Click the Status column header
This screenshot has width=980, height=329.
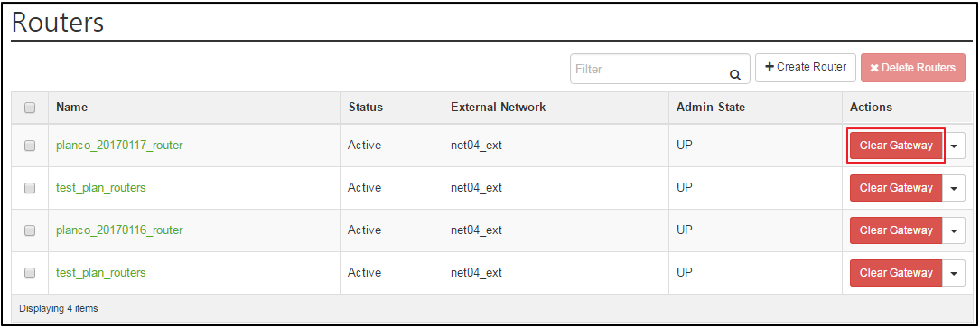tap(365, 107)
